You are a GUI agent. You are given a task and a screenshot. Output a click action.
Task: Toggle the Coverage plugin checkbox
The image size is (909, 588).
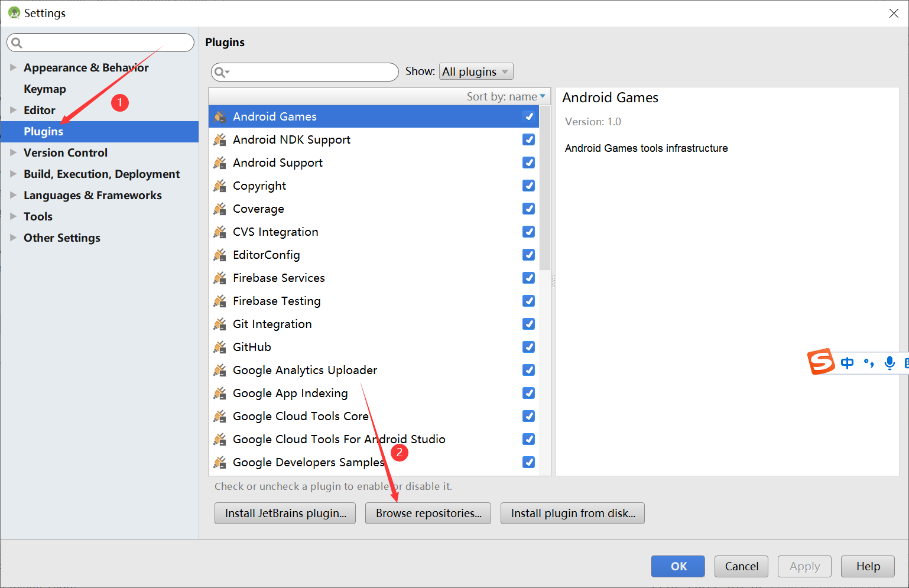click(529, 209)
